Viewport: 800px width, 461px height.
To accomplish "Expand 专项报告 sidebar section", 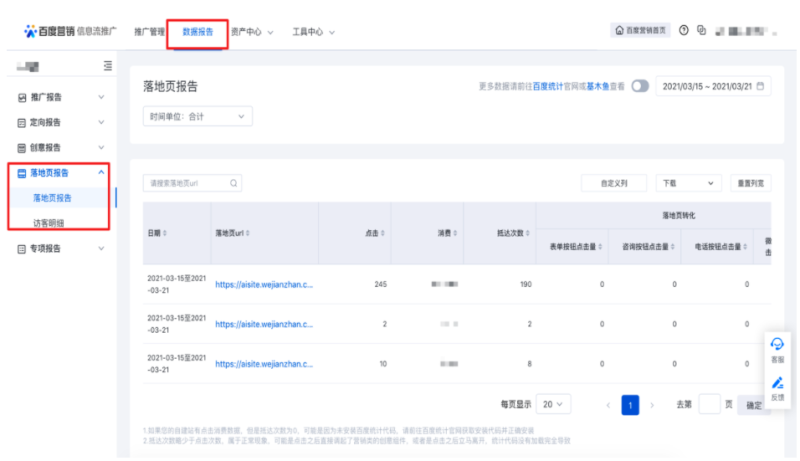I will pyautogui.click(x=101, y=248).
